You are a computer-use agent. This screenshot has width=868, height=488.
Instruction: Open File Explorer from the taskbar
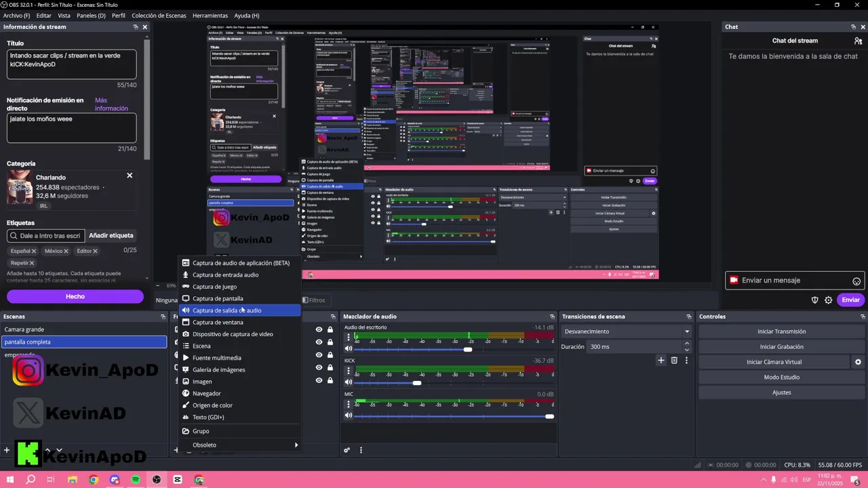point(73,480)
